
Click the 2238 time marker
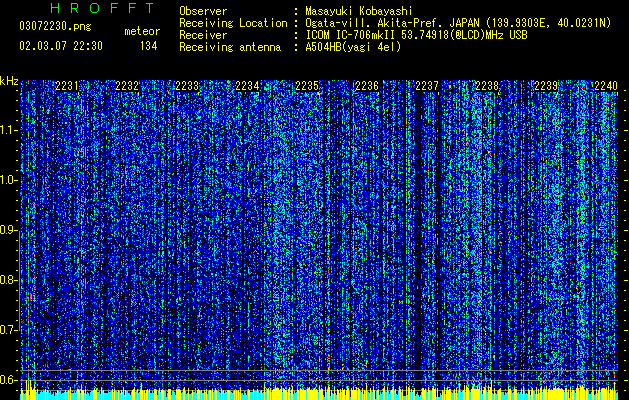click(x=487, y=86)
